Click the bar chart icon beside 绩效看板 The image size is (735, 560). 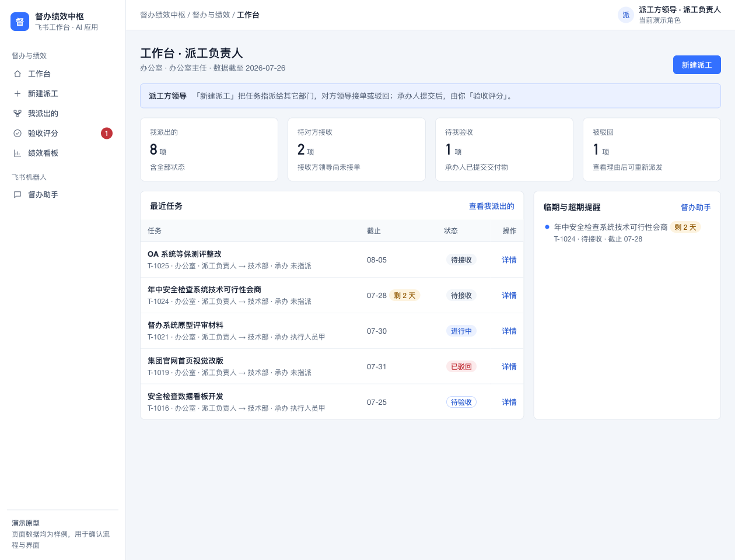pyautogui.click(x=17, y=153)
